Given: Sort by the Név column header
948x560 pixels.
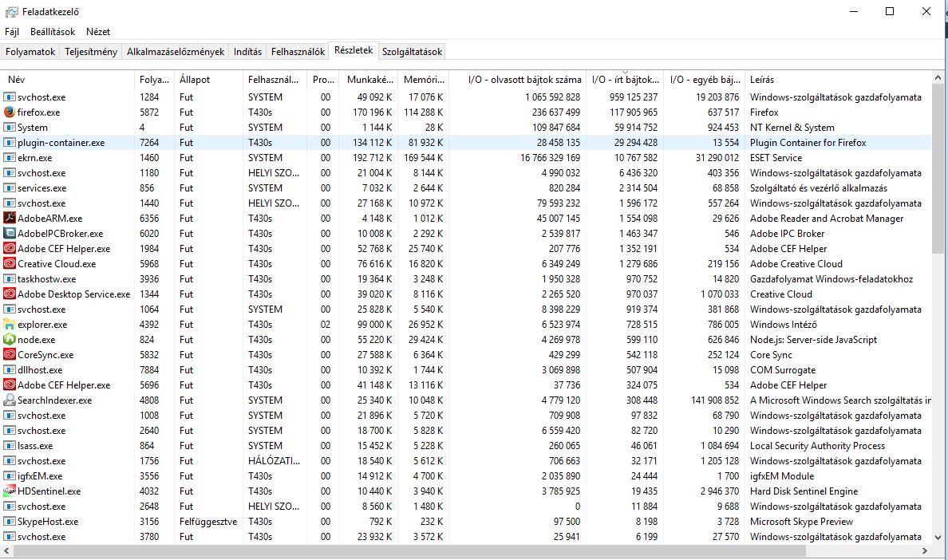Looking at the screenshot, I should (68, 80).
